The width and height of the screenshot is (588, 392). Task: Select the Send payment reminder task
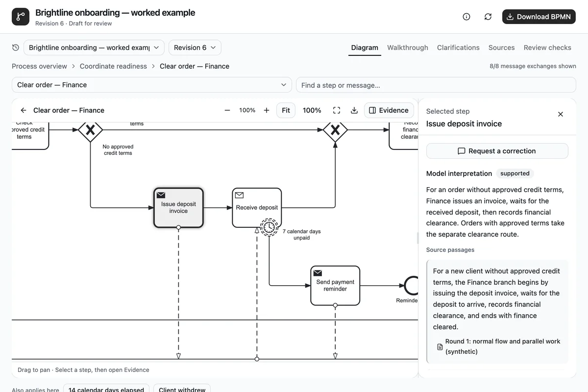click(x=335, y=285)
